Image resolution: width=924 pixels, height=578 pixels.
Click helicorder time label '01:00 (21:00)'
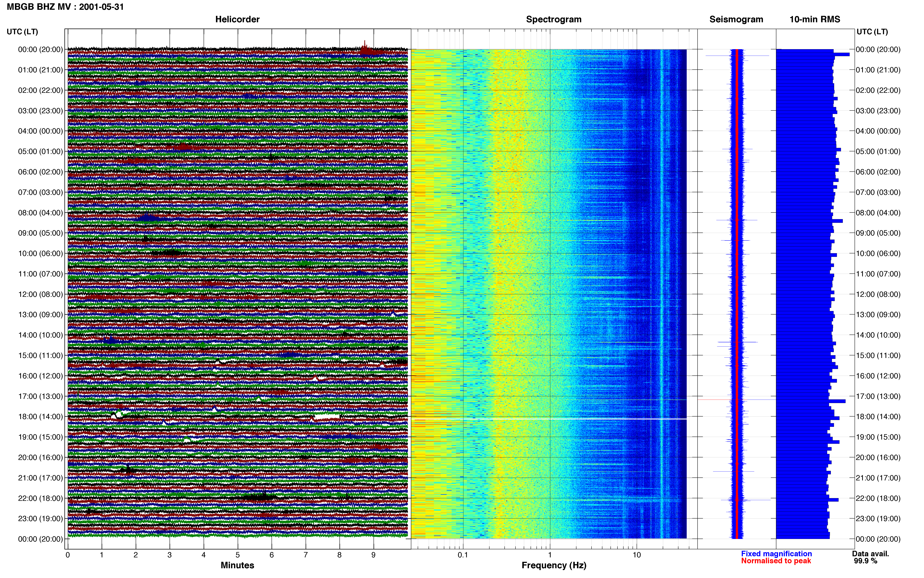click(41, 70)
